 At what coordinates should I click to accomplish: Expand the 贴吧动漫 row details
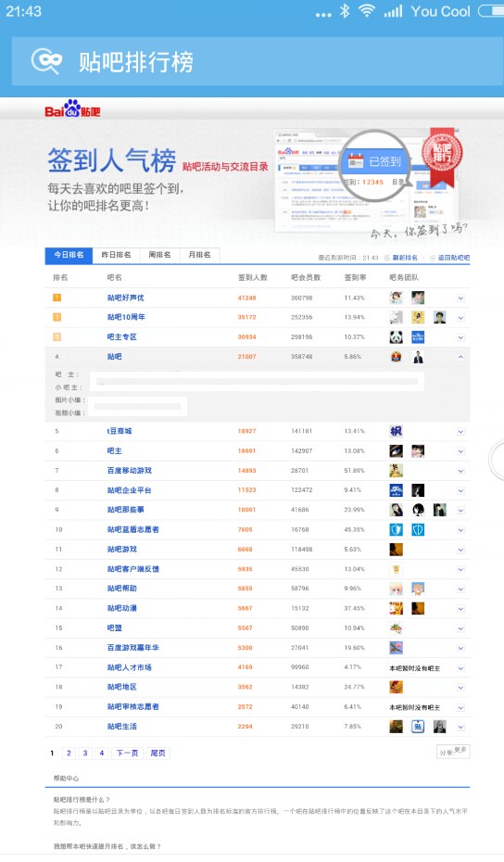click(460, 609)
